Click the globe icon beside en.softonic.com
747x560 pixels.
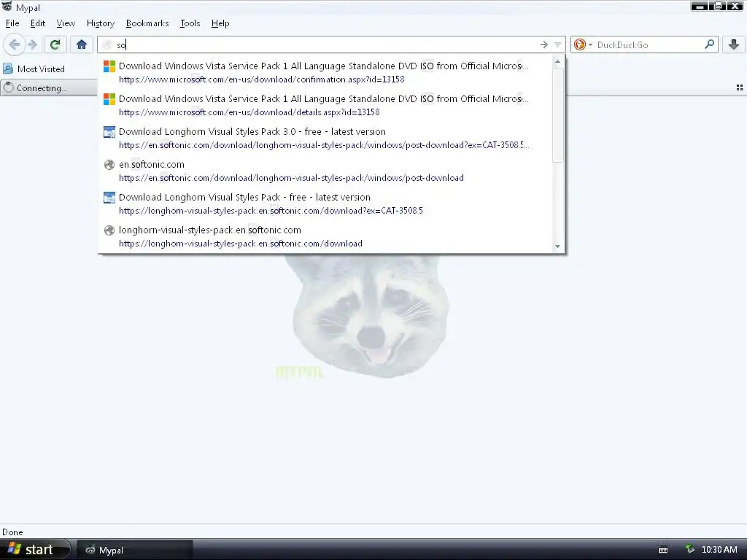pos(109,165)
